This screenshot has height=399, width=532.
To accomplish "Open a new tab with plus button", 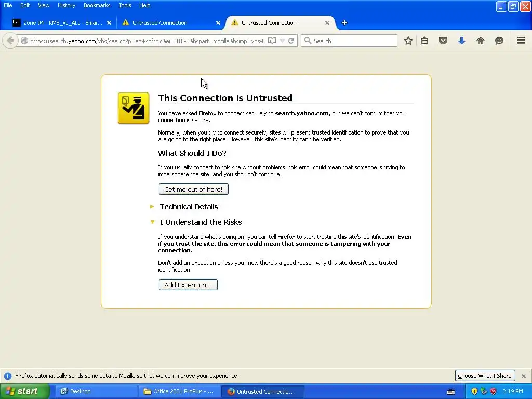I will 344,23.
